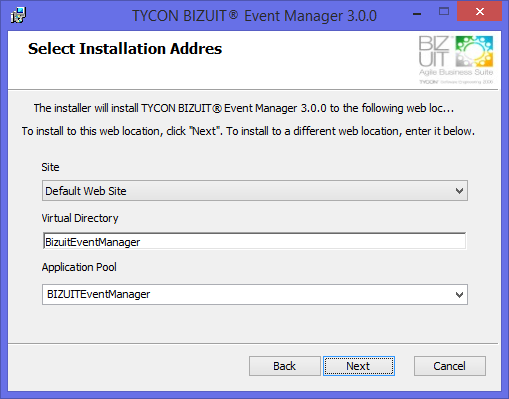Screen dimensions: 509x399
Task: Click the 'To install to this web location' instruction text
Action: [248, 131]
